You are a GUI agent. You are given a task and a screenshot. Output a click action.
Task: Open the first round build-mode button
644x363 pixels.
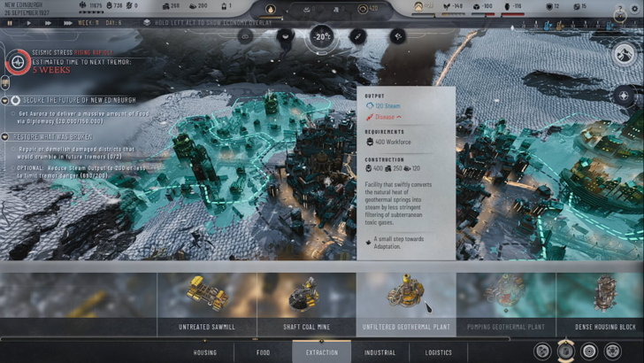click(x=542, y=351)
